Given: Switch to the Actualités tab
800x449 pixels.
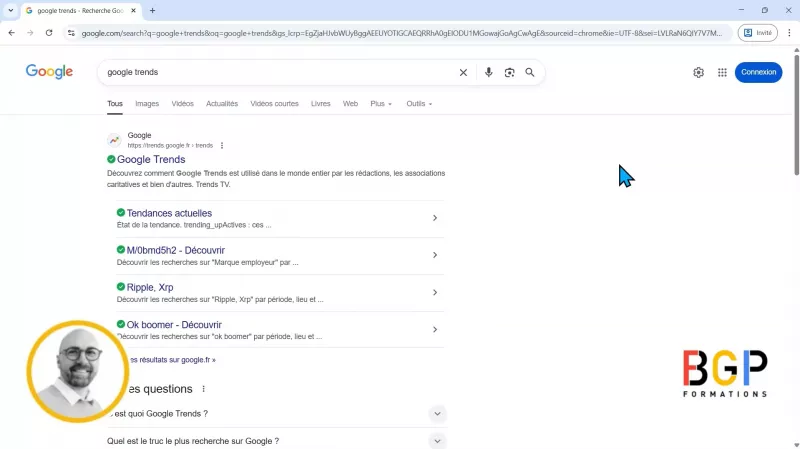Looking at the screenshot, I should pos(222,104).
